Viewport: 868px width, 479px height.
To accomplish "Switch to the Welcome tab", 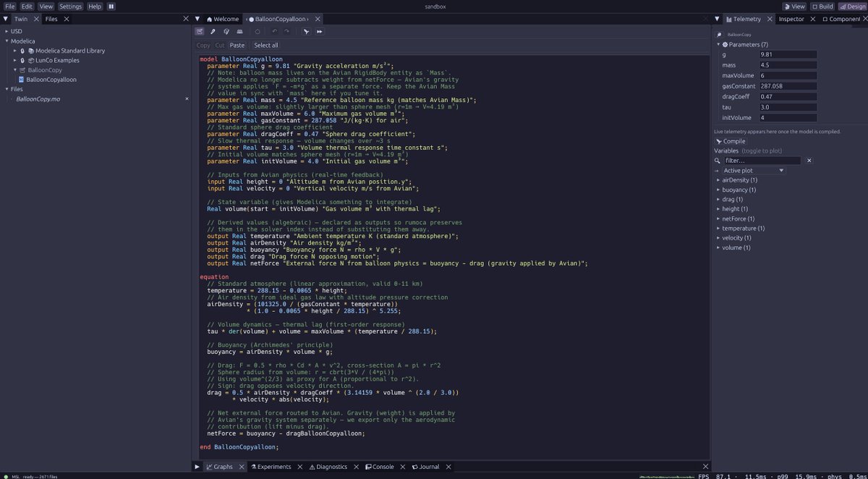I will 223,19.
